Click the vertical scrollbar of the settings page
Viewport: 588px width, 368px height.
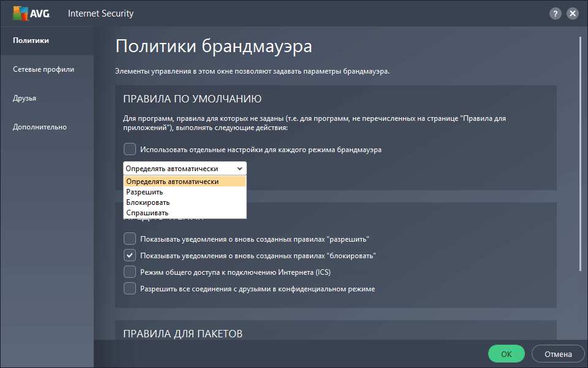point(581,153)
